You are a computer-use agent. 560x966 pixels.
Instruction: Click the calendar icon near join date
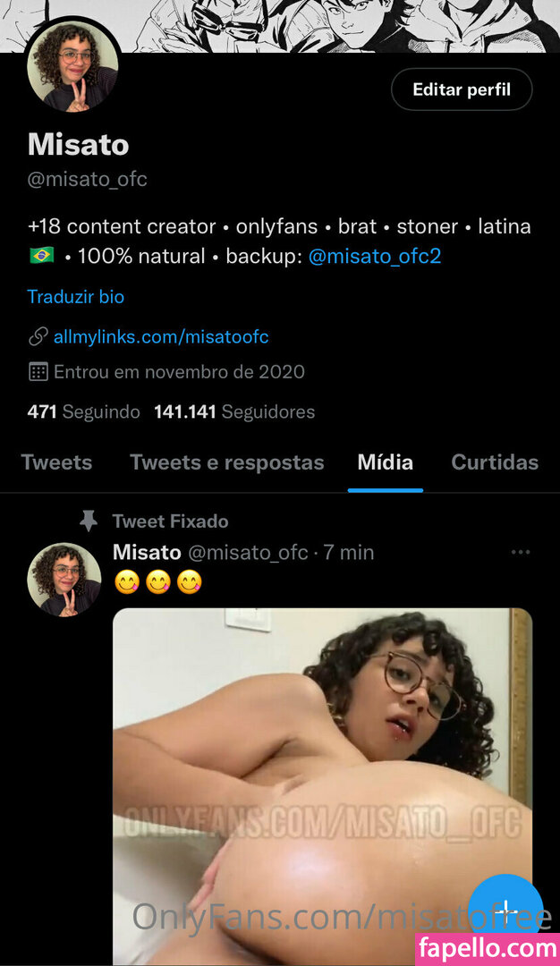point(38,371)
